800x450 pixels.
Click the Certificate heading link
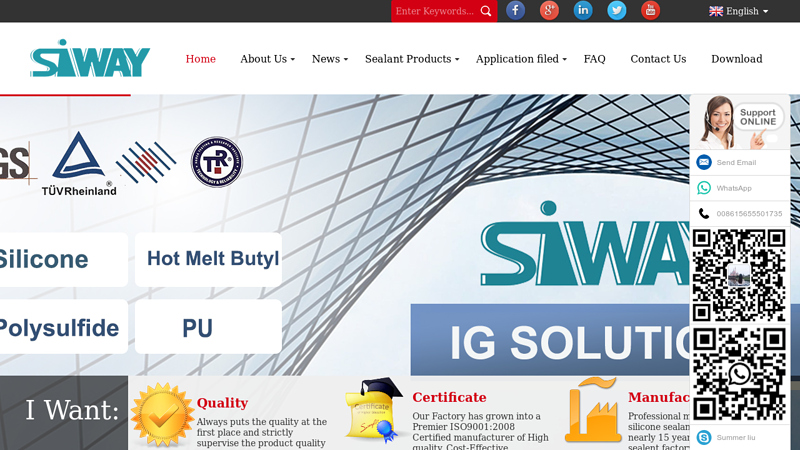pos(449,397)
